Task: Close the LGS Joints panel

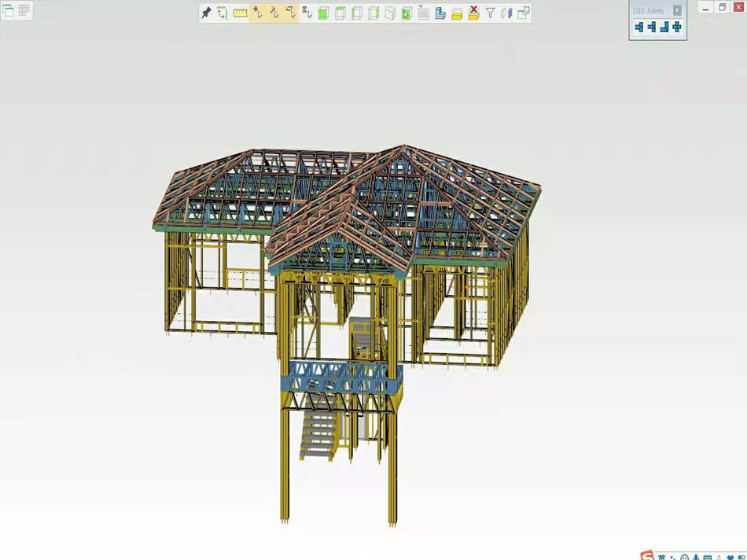Action: click(677, 10)
